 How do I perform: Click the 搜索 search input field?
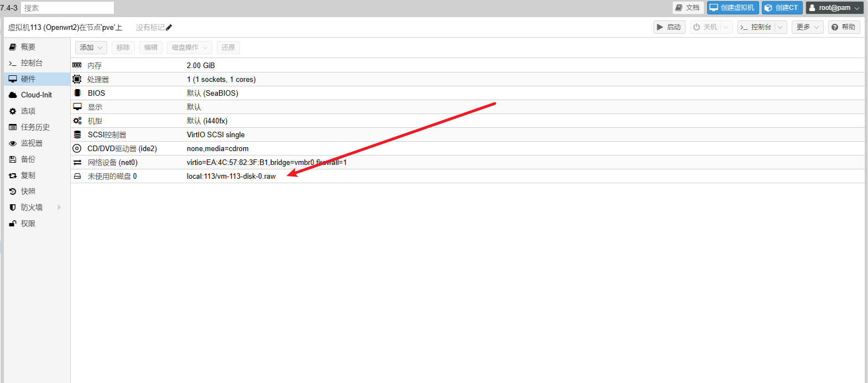point(67,8)
